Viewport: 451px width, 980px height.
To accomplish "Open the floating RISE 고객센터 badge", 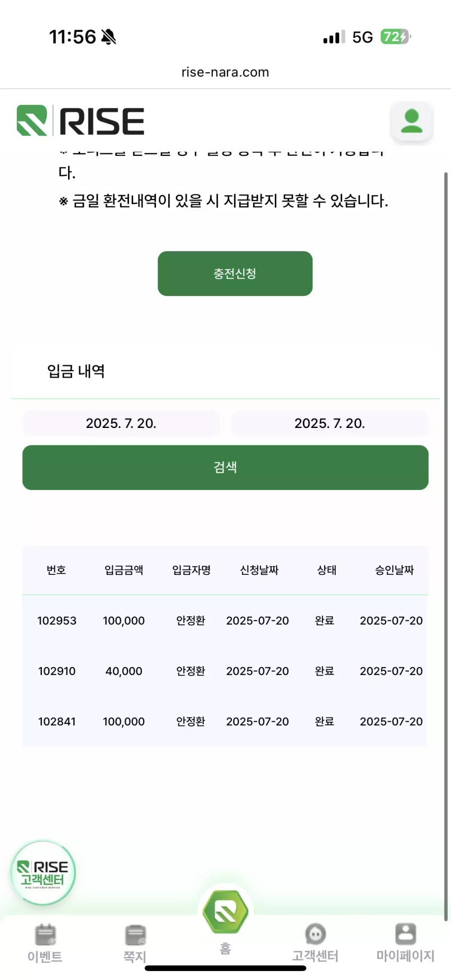I will pyautogui.click(x=43, y=873).
